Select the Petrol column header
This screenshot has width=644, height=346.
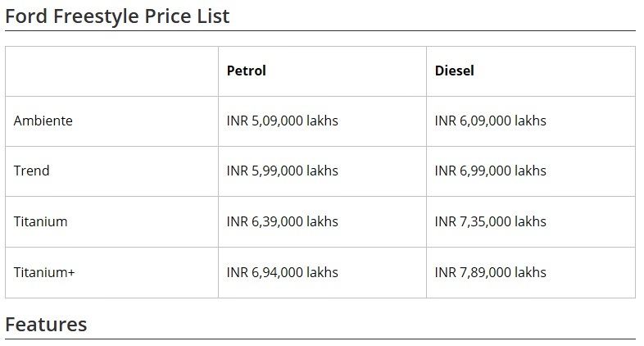coord(247,71)
